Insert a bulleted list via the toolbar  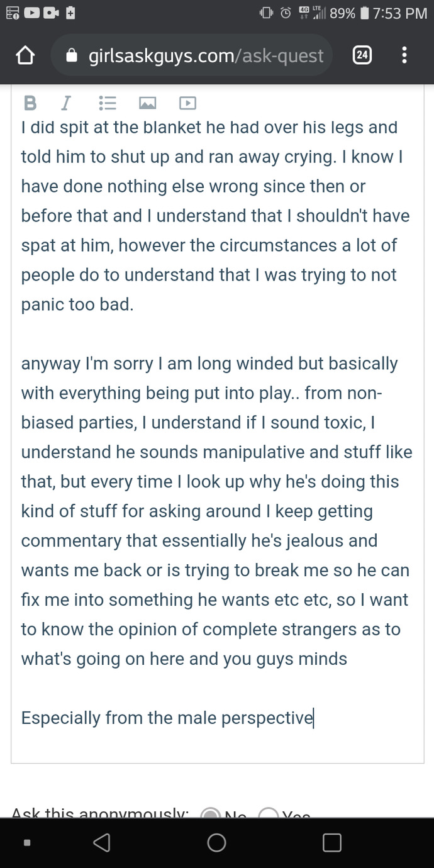108,103
